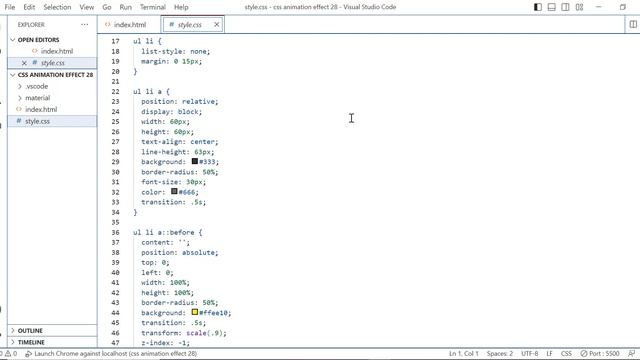
Task: Click Port : 5500 Live Server status
Action: (x=600, y=353)
